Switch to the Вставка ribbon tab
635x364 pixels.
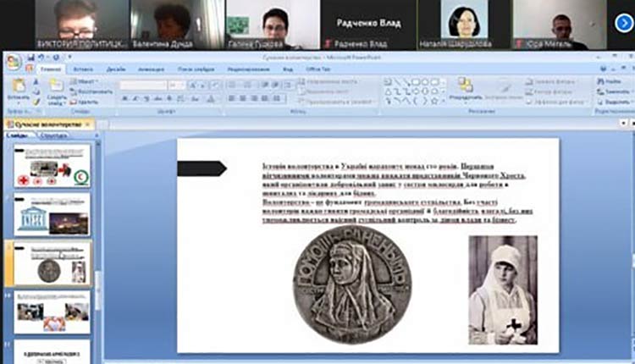(x=83, y=70)
